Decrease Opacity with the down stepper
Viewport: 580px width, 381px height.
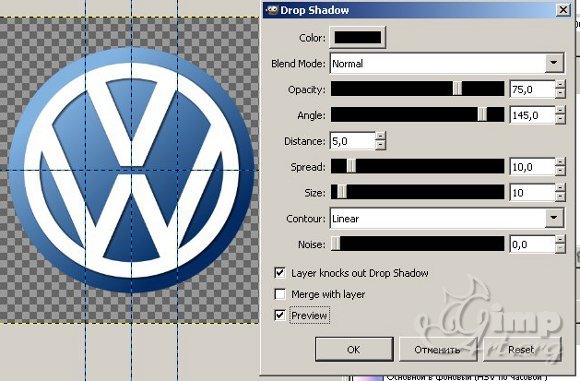click(x=560, y=94)
